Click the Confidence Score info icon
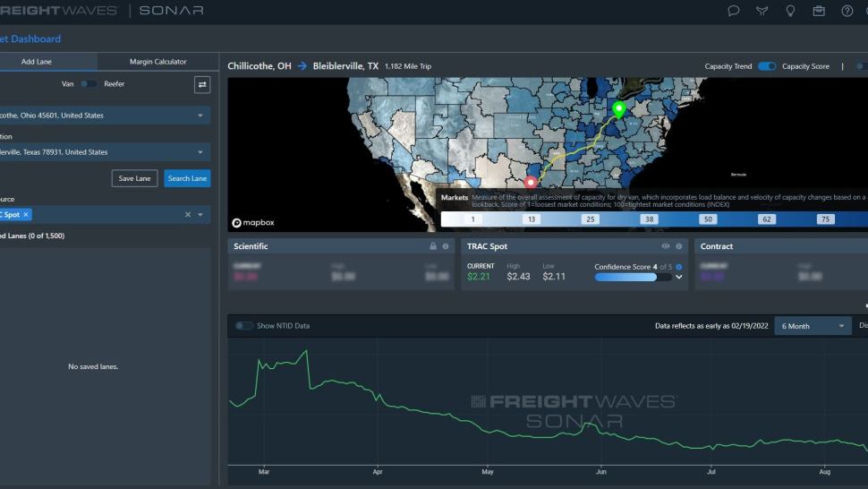Image resolution: width=868 pixels, height=489 pixels. pos(678,267)
